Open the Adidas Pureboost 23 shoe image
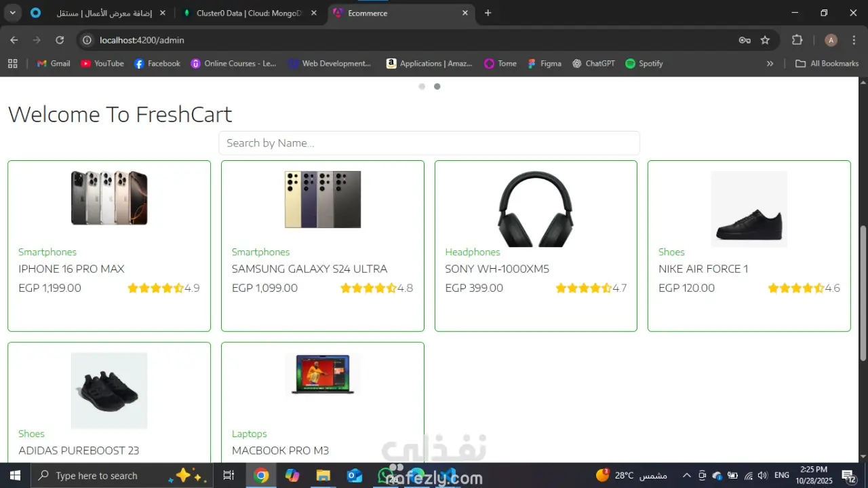Viewport: 868px width, 488px height. (x=109, y=391)
